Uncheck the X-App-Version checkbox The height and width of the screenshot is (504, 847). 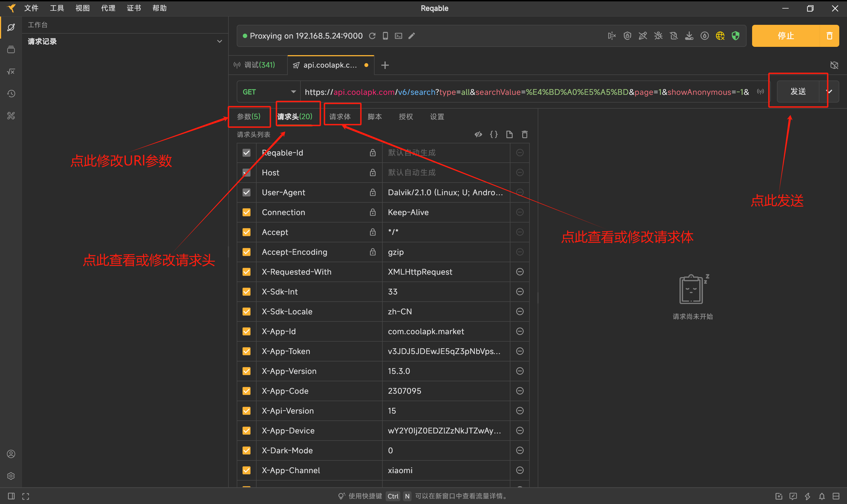tap(246, 371)
